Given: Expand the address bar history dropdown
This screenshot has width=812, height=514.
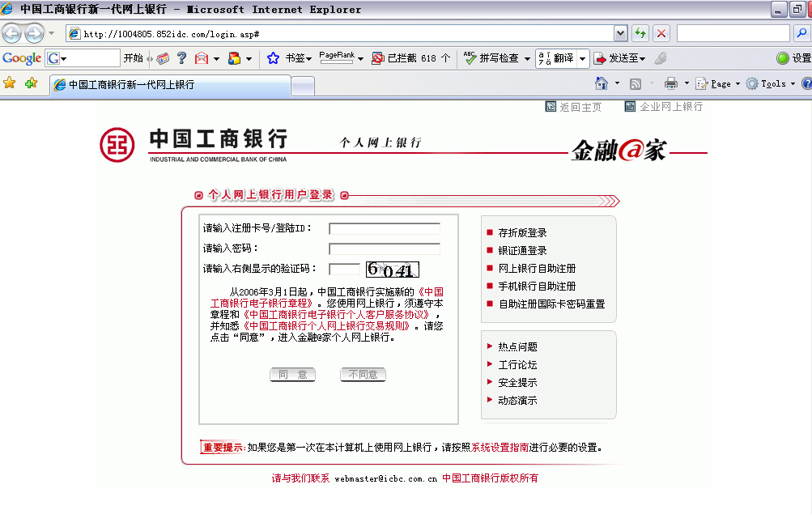Looking at the screenshot, I should pyautogui.click(x=620, y=34).
